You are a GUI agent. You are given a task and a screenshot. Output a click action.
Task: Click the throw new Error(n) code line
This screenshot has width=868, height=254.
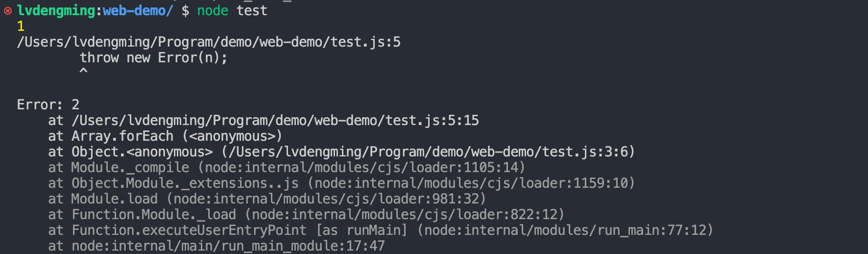[153, 58]
